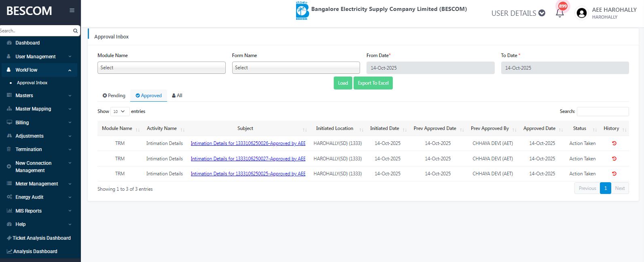Sort by Subject column header
This screenshot has height=262, width=644.
click(248, 128)
